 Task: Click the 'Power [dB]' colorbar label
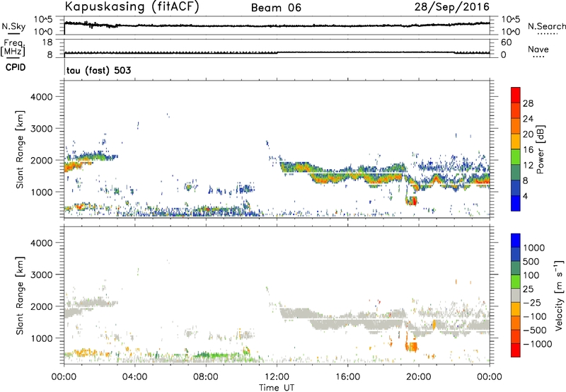[x=540, y=149]
